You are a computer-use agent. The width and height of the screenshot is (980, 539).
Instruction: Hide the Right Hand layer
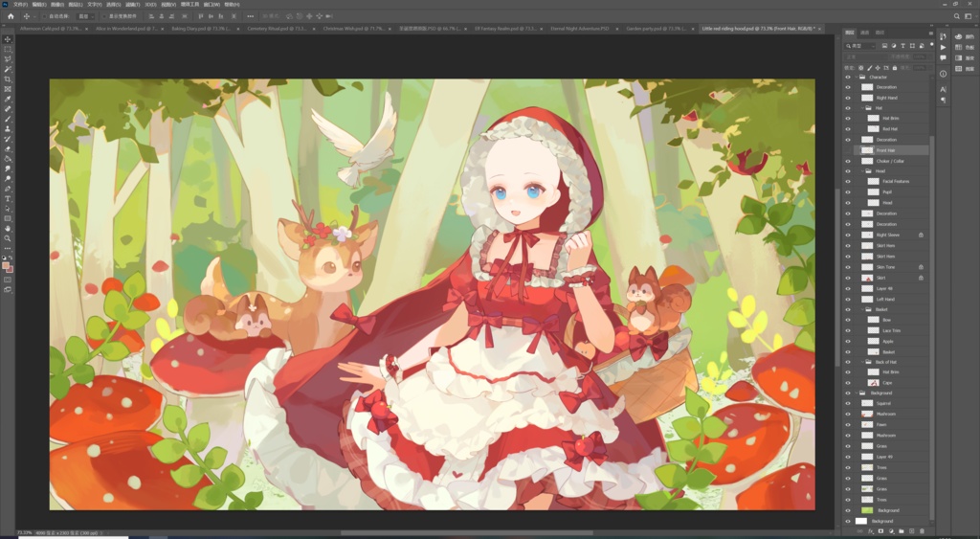coord(848,98)
